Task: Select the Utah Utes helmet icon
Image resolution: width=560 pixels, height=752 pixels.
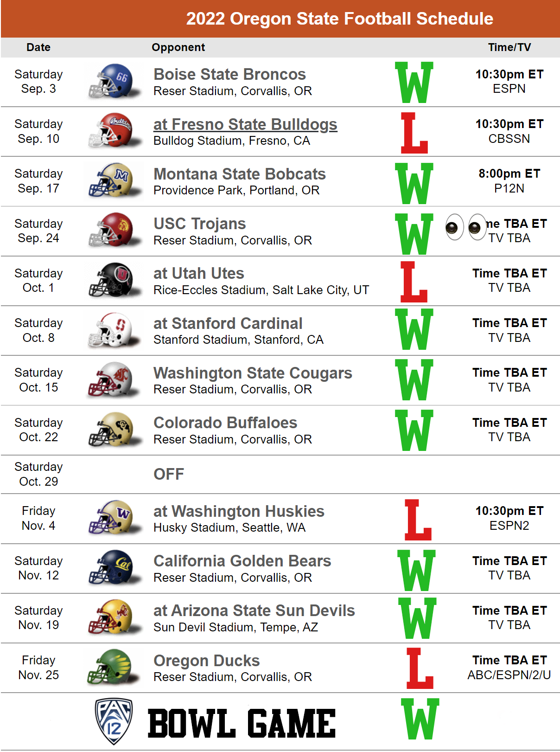Action: tap(114, 280)
